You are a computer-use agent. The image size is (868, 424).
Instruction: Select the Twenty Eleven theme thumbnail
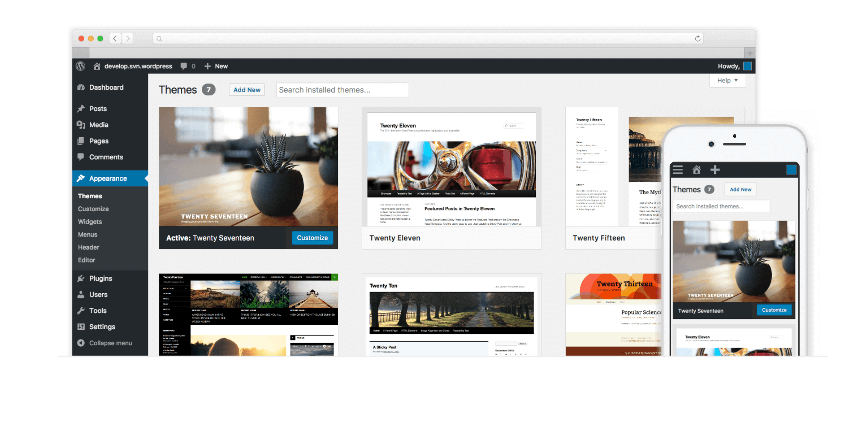click(x=452, y=167)
